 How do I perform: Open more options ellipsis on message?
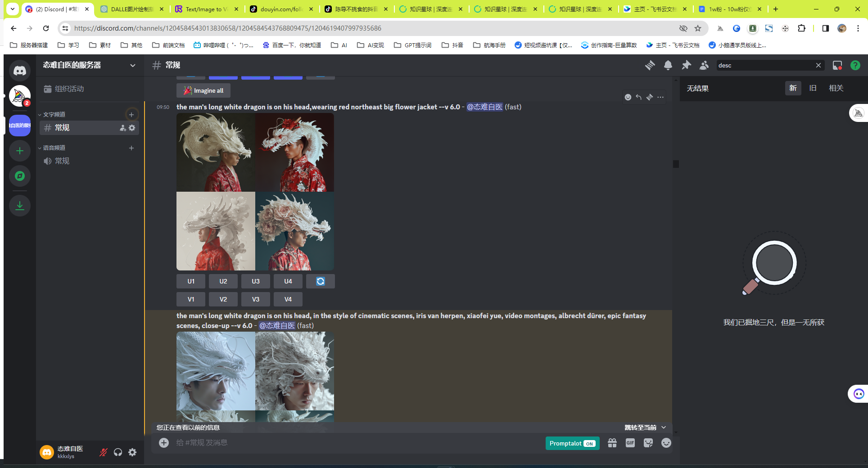coord(660,97)
